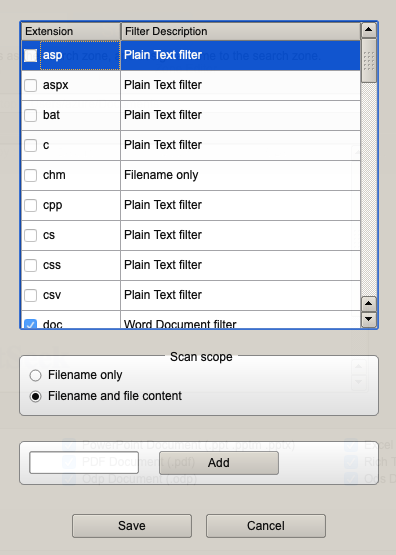
Task: Click the upper arrow near scrollbar bottom
Action: pyautogui.click(x=368, y=304)
